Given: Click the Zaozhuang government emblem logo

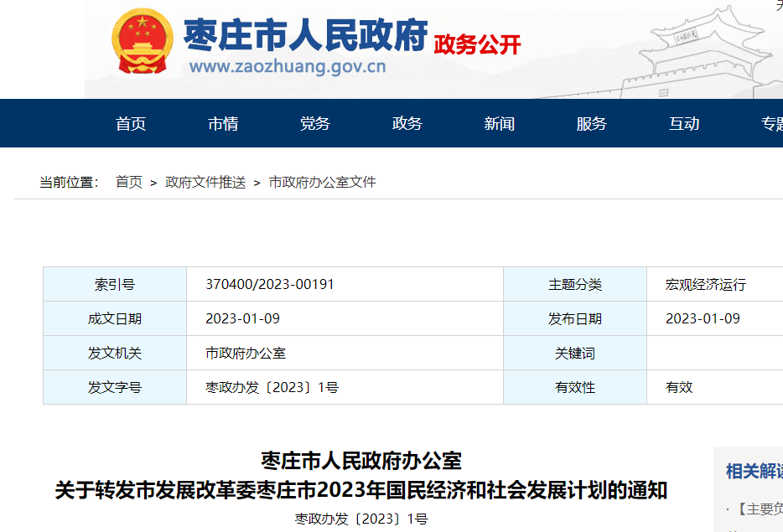Looking at the screenshot, I should click(143, 39).
